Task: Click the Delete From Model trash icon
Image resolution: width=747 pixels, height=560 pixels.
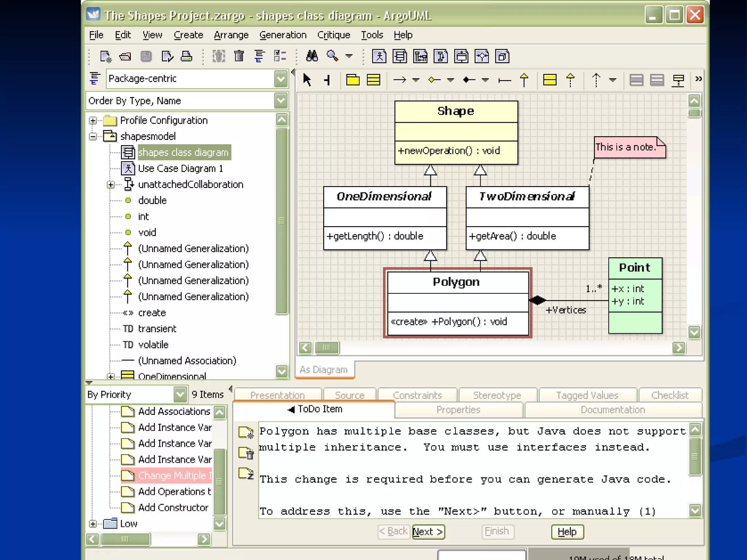Action: click(239, 56)
